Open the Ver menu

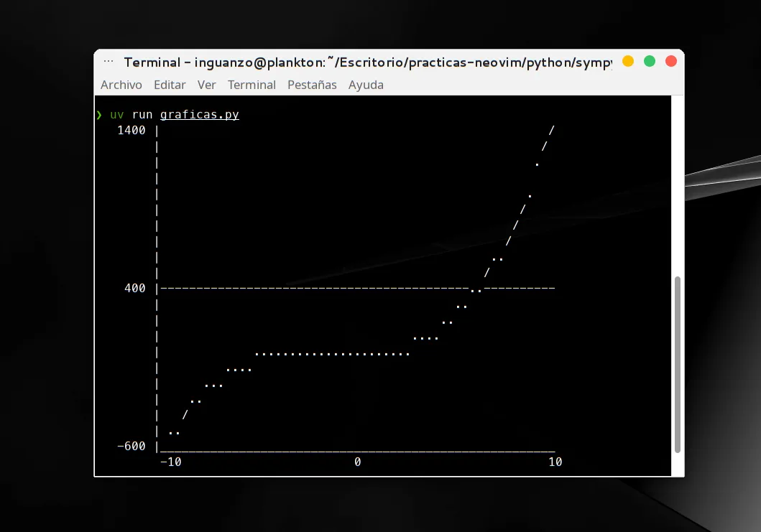click(x=206, y=85)
